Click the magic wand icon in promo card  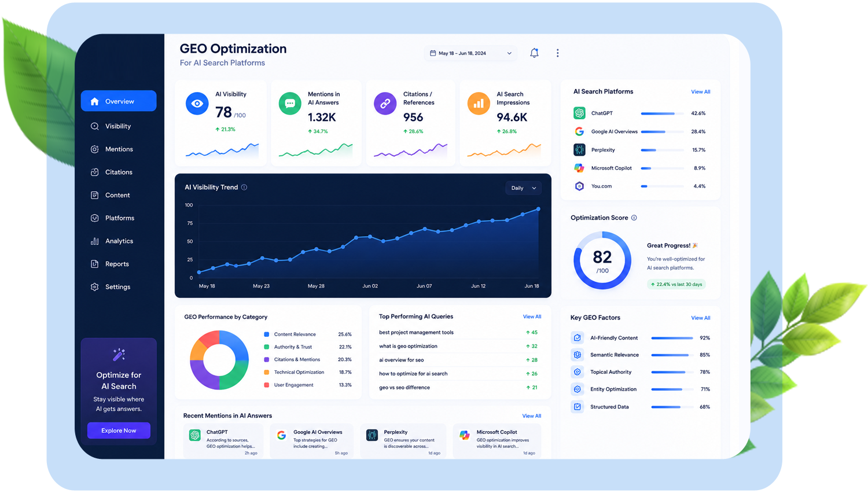(119, 354)
